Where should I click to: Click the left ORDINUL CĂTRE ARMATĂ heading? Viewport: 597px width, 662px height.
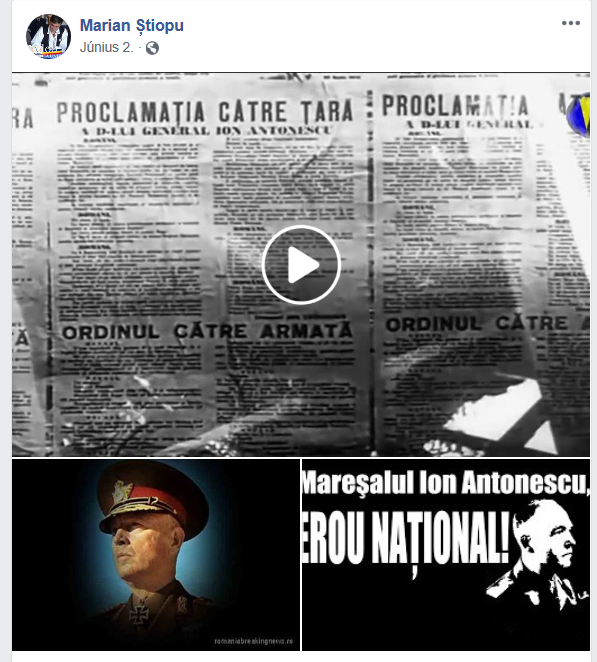coord(207,331)
